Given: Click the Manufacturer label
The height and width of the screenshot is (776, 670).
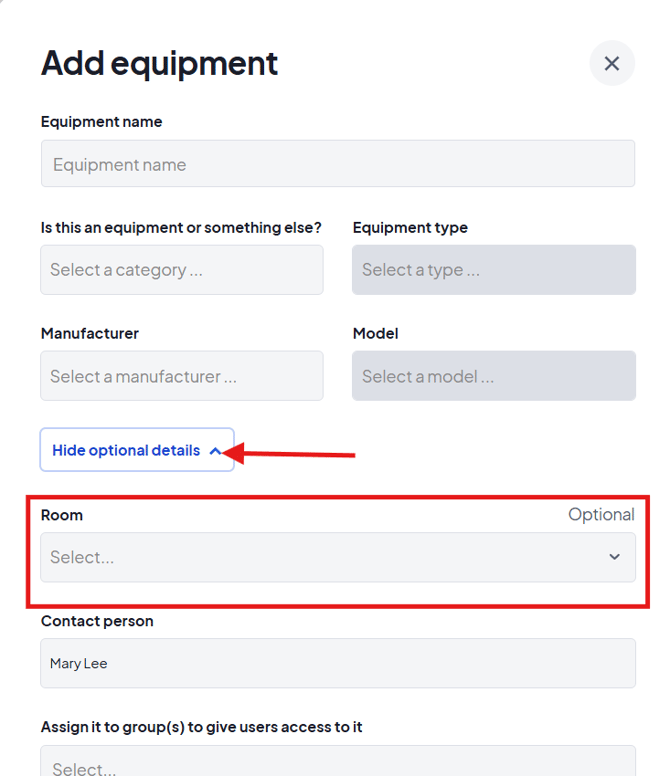Looking at the screenshot, I should point(90,334).
